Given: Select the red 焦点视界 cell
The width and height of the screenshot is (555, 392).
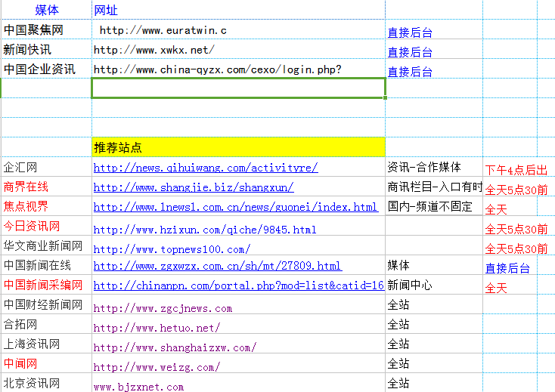Looking at the screenshot, I should pyautogui.click(x=47, y=206).
